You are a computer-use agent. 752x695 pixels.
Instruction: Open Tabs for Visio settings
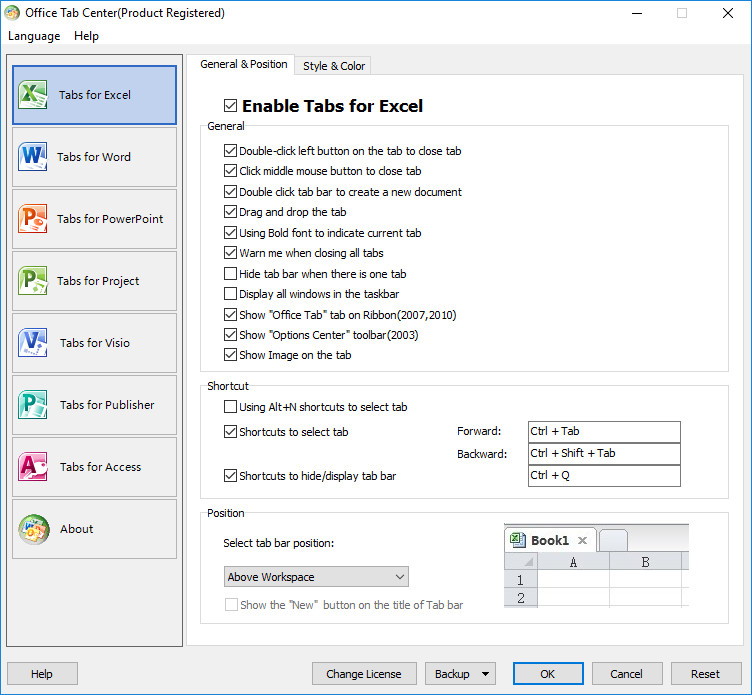coord(94,342)
